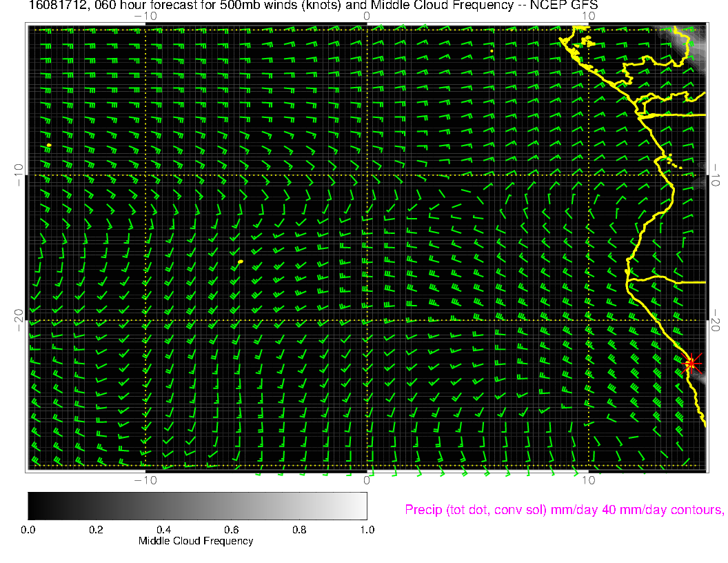Select the 0.8 tick label under the colorbar
The image size is (728, 563).
[299, 530]
